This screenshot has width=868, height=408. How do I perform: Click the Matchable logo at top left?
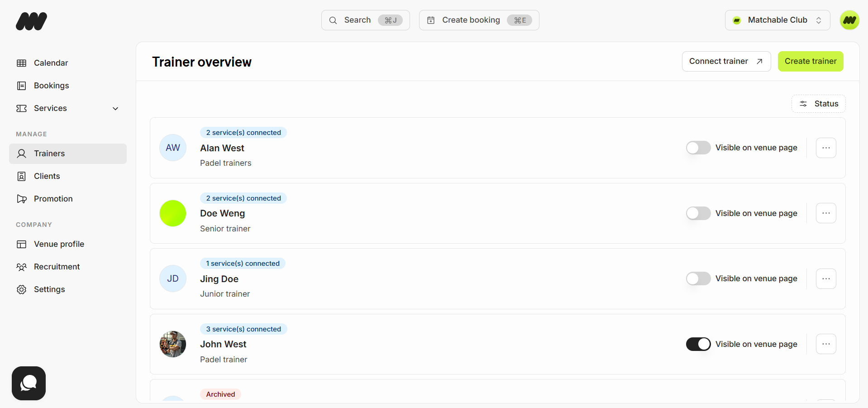tap(31, 21)
